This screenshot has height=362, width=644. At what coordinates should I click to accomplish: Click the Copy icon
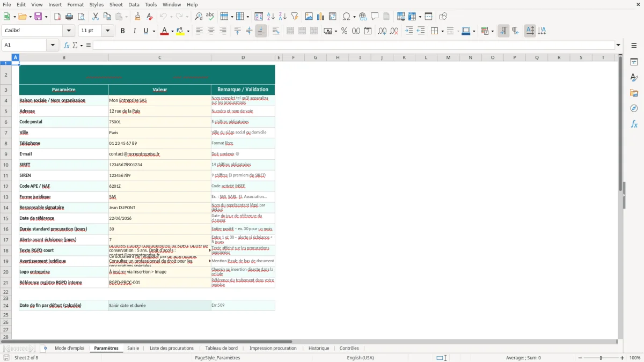click(107, 17)
